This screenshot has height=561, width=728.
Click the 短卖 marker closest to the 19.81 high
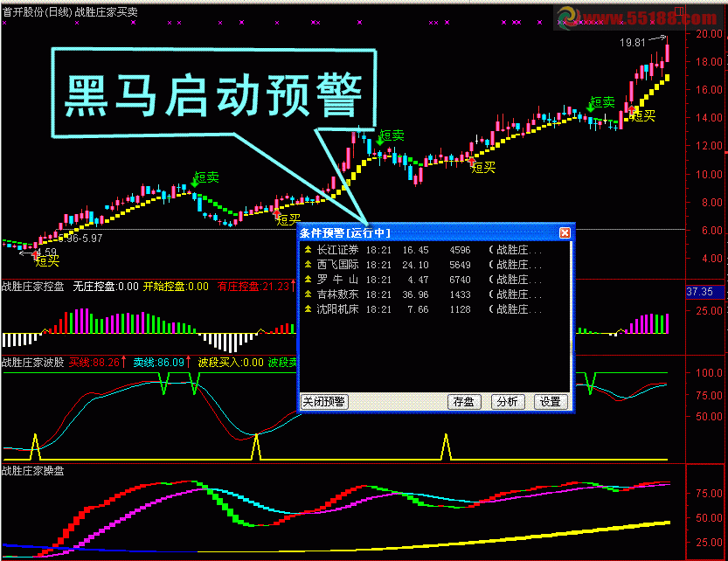(x=602, y=102)
